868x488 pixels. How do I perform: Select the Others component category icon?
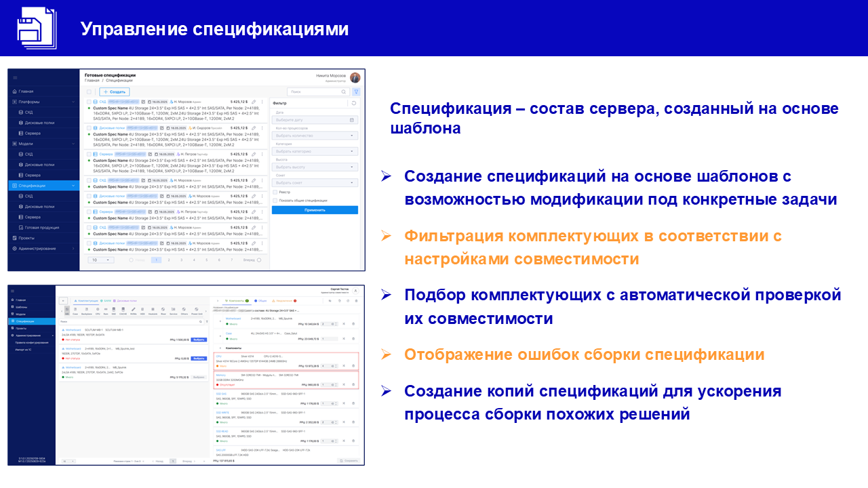point(184,312)
